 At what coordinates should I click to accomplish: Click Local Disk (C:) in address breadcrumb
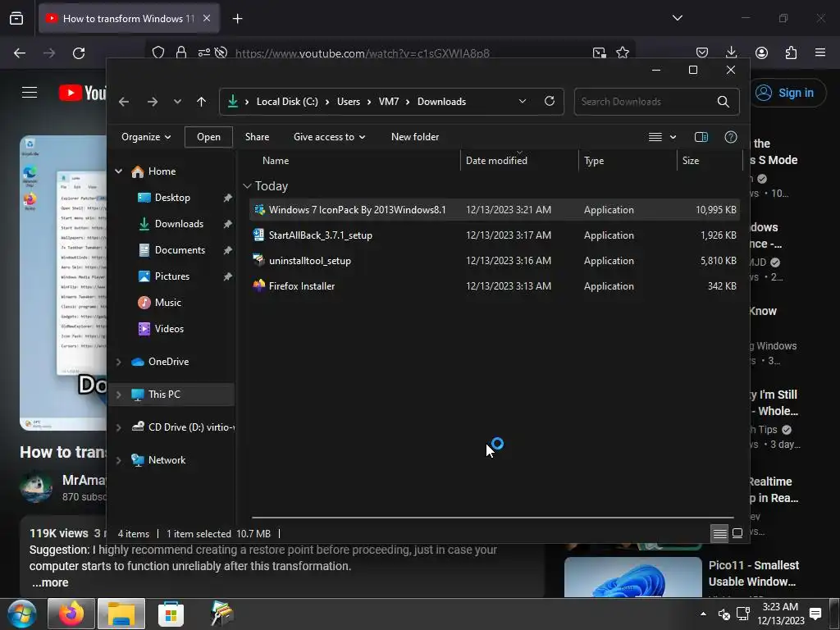[x=287, y=102]
